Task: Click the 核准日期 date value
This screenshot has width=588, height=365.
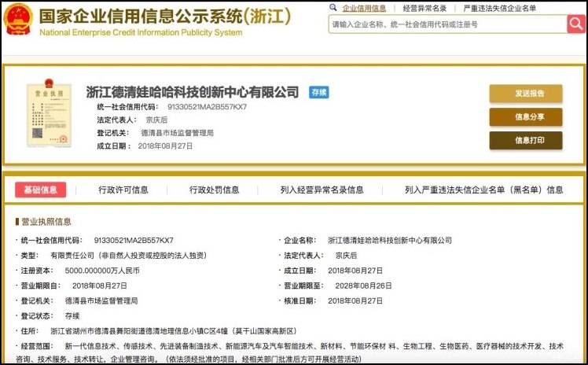Action: pyautogui.click(x=355, y=300)
